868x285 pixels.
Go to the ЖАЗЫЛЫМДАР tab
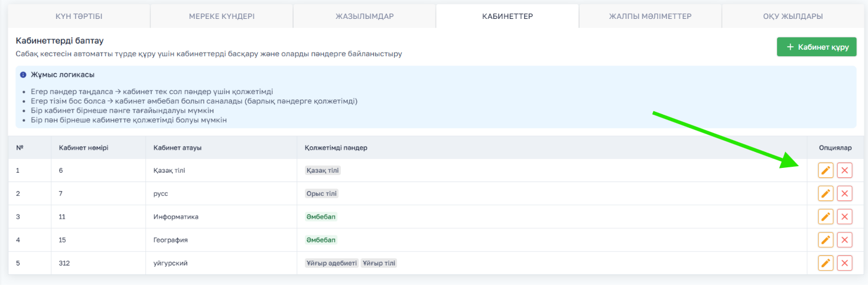(365, 16)
